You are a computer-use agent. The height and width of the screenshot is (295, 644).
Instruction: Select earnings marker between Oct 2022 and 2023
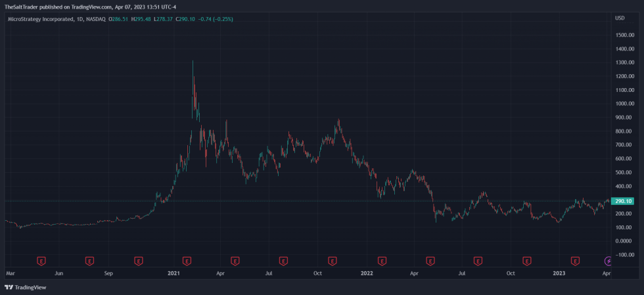tap(527, 261)
